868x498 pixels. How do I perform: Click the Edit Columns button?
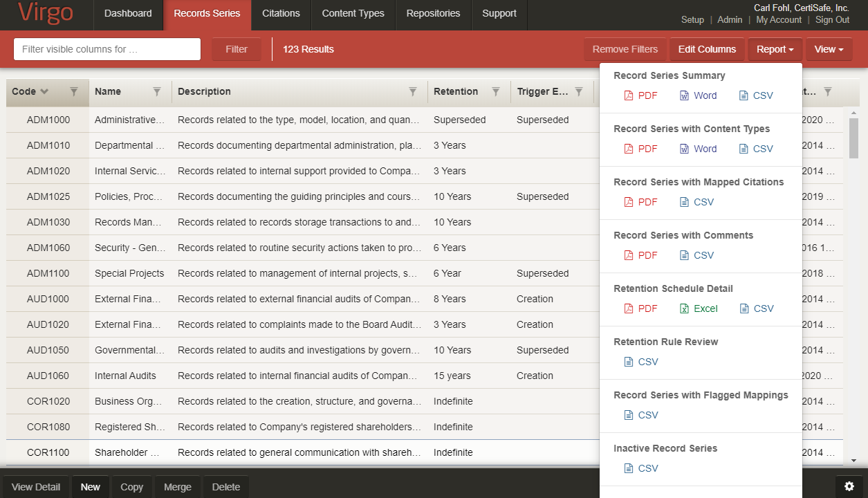tap(707, 48)
